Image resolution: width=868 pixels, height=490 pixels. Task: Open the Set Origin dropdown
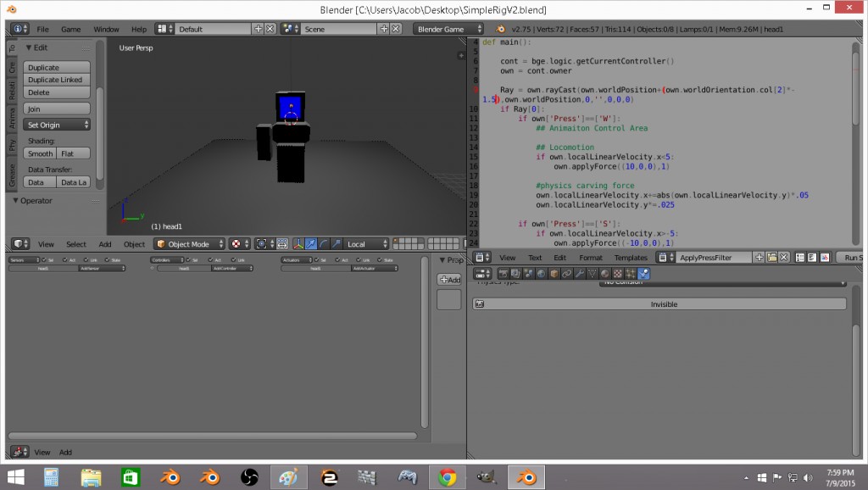(57, 125)
